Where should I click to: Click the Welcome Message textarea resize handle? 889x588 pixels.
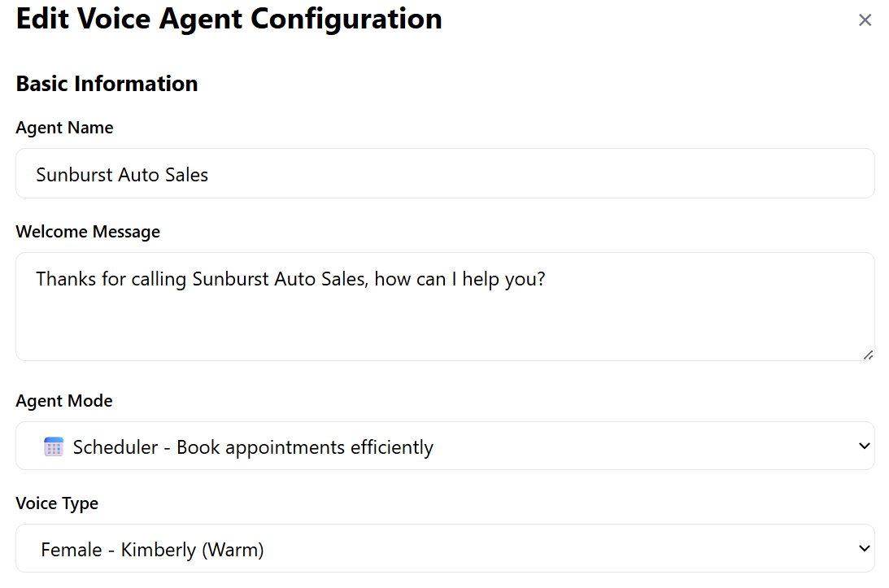868,355
